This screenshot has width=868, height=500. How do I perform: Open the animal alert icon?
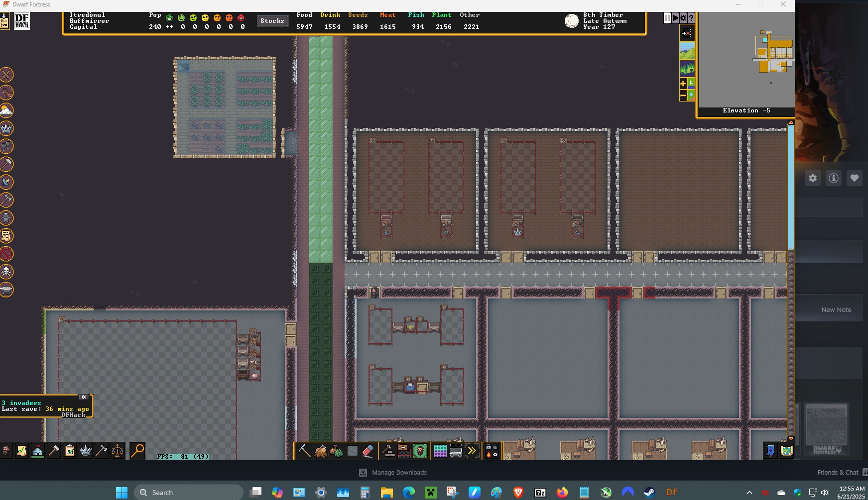click(x=6, y=93)
